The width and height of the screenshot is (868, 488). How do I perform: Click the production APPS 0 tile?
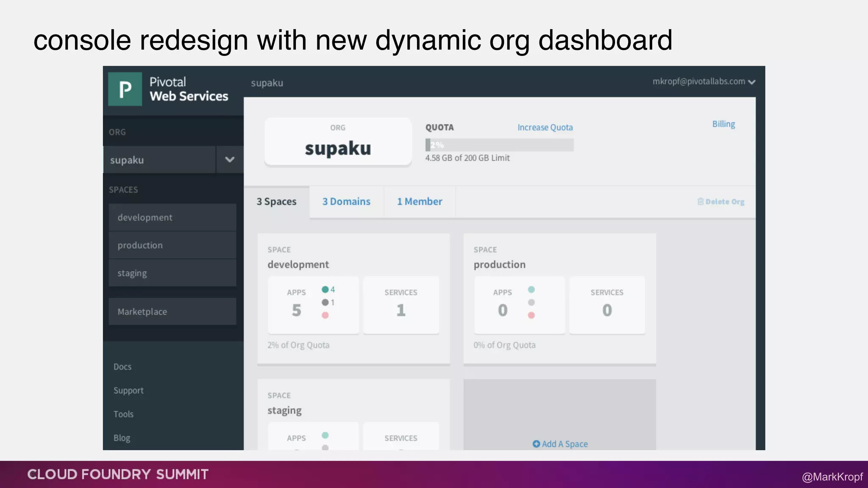coord(520,305)
